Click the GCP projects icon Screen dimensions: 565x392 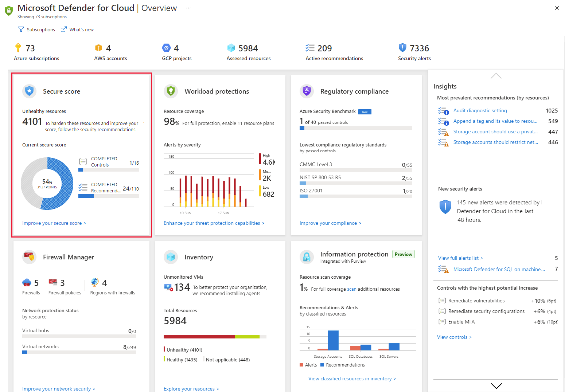pos(166,48)
